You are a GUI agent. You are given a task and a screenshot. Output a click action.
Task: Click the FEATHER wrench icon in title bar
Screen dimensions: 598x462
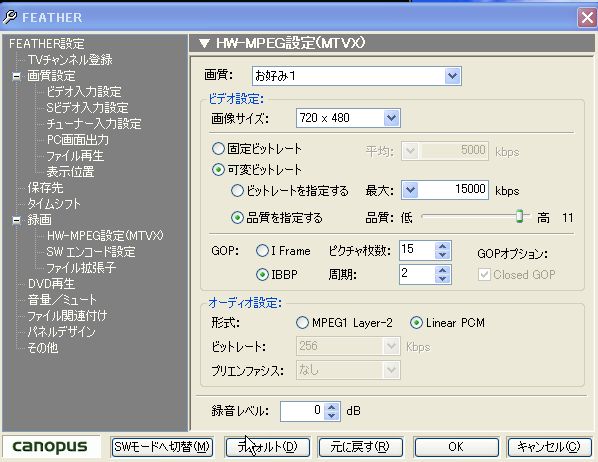point(9,17)
